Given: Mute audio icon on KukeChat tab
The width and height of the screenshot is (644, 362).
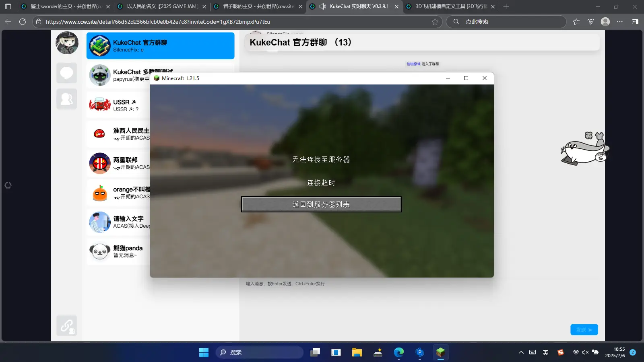Looking at the screenshot, I should pos(323,6).
